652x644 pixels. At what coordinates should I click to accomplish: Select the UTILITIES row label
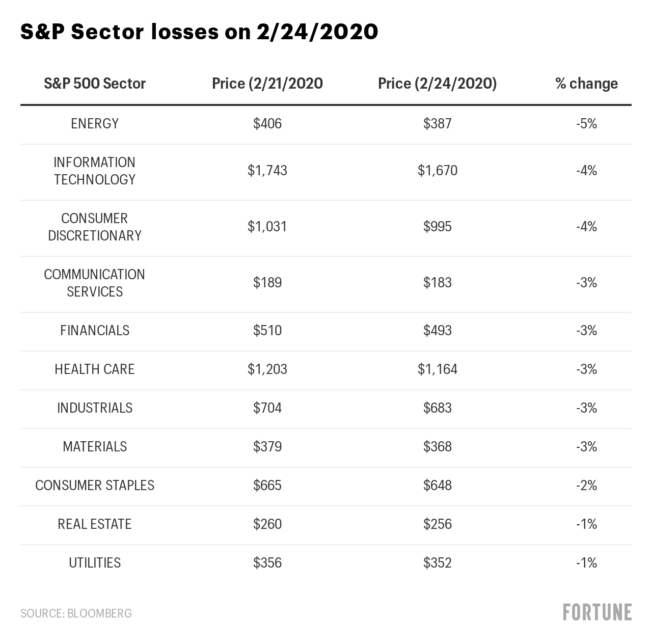(95, 563)
